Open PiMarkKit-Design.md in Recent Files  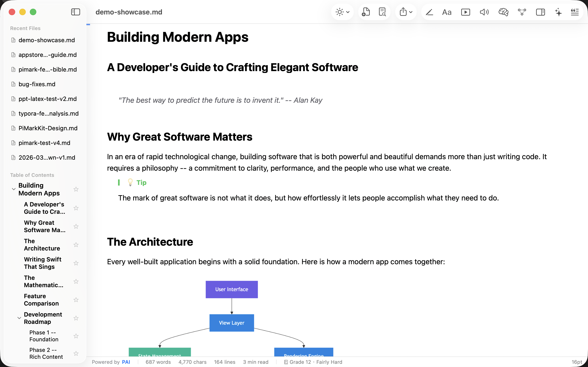[x=48, y=128]
